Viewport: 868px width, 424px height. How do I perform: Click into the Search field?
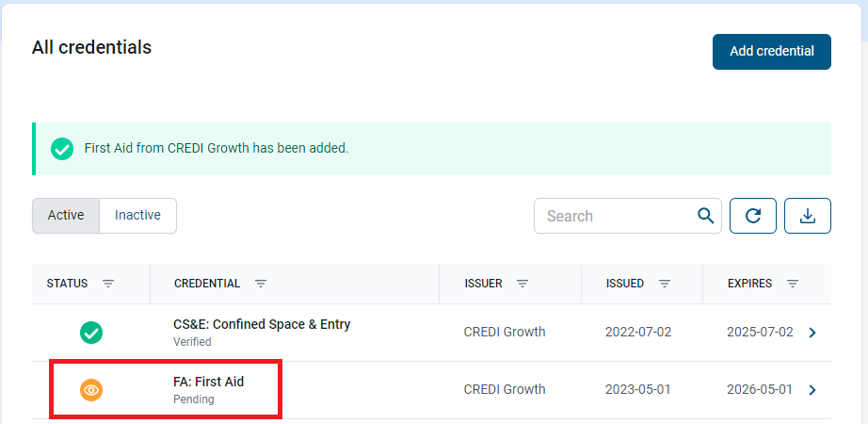(617, 216)
